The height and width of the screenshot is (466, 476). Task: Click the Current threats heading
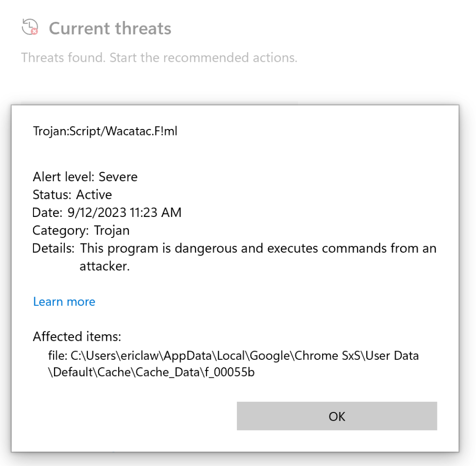click(x=110, y=28)
